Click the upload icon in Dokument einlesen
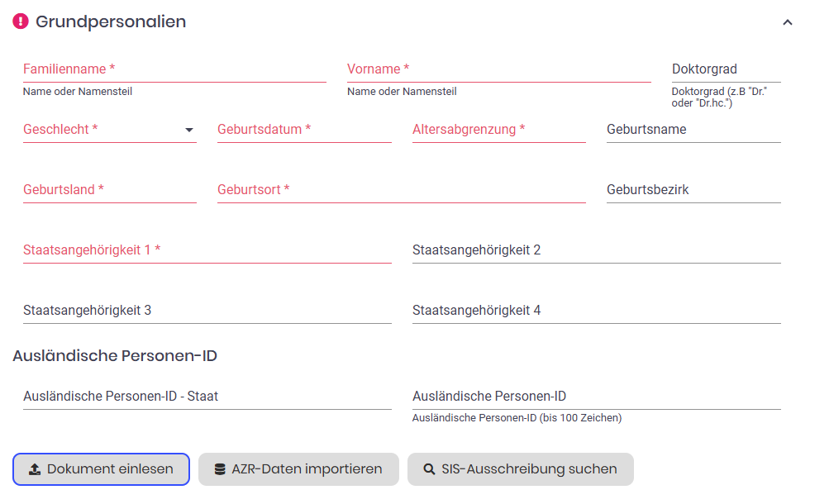 pyautogui.click(x=35, y=469)
